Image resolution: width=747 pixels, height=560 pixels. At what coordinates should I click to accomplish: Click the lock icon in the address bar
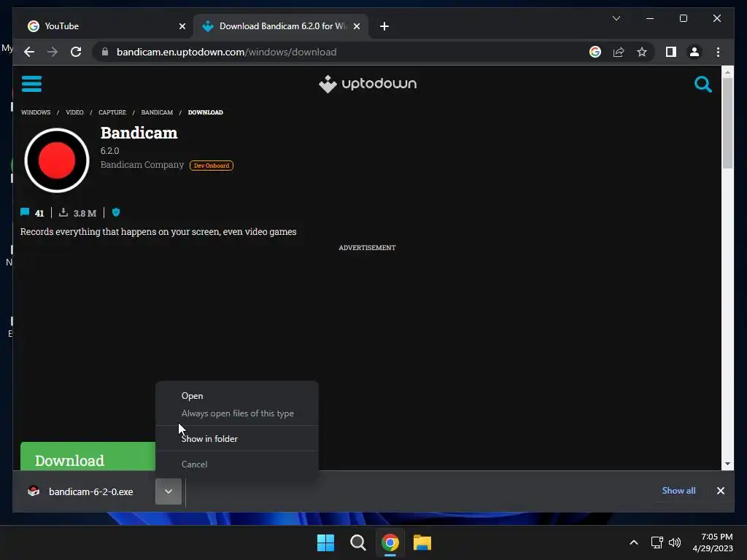point(105,52)
